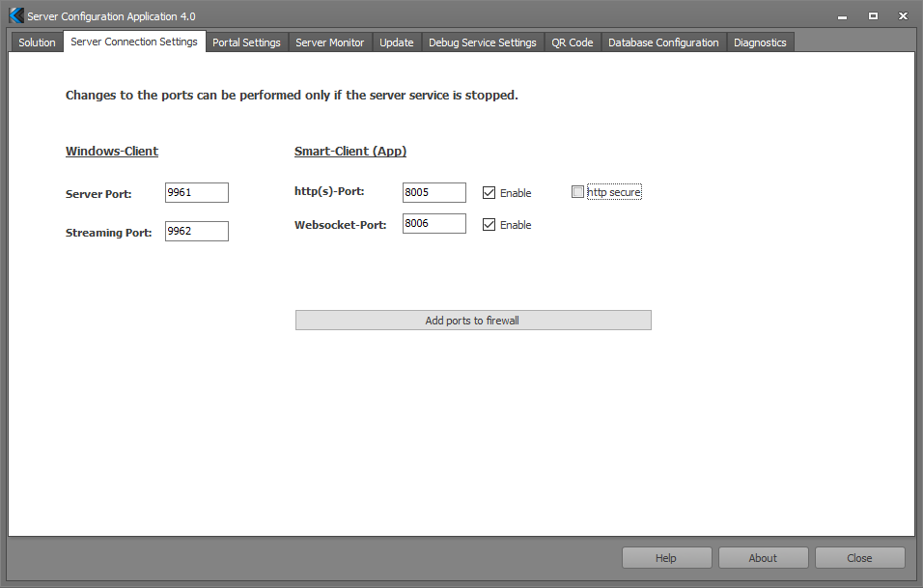Click the Server Port label

(98, 194)
